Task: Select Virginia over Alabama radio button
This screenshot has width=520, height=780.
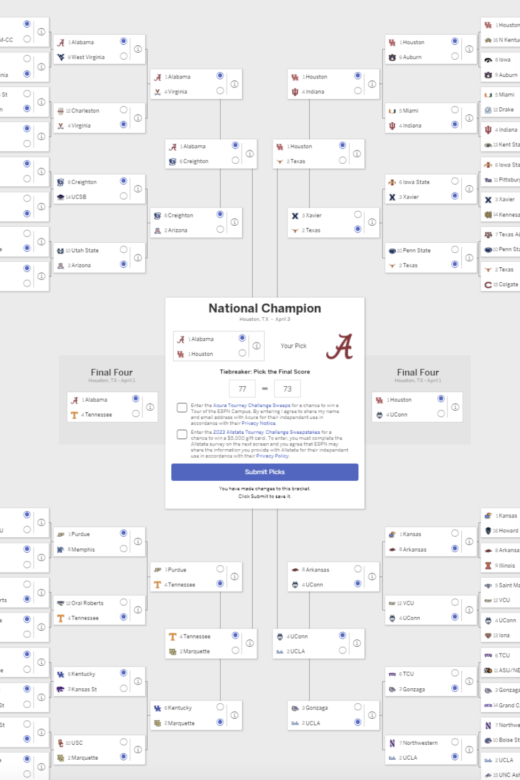Action: coord(220,91)
